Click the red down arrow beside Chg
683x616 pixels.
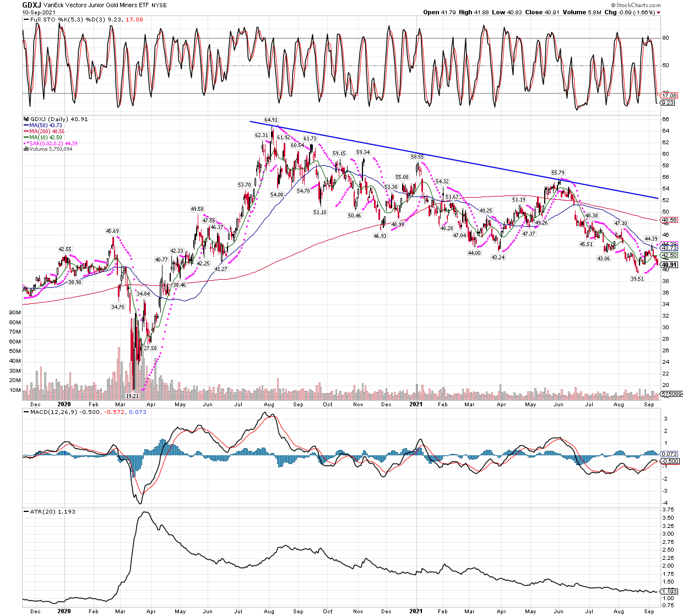click(658, 12)
